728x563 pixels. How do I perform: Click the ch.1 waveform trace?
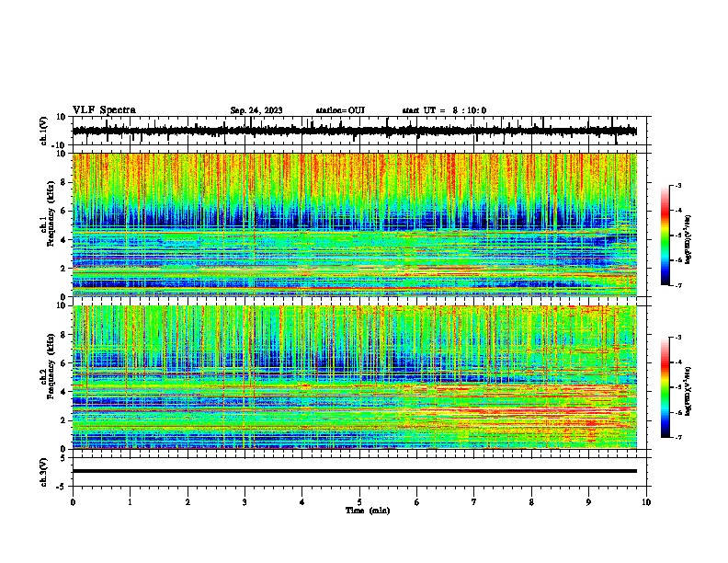pos(355,131)
